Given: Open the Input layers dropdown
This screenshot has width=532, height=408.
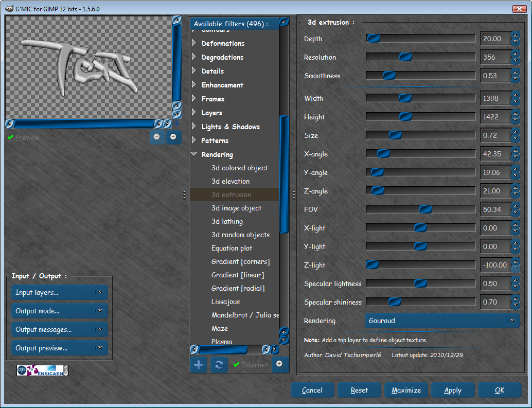Looking at the screenshot, I should pos(60,292).
